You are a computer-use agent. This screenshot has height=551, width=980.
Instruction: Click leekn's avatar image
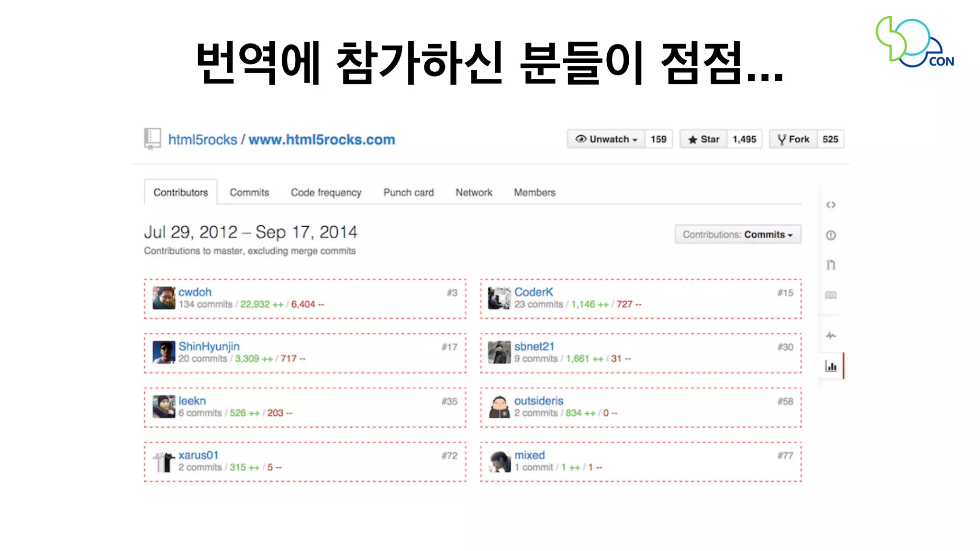coord(164,407)
